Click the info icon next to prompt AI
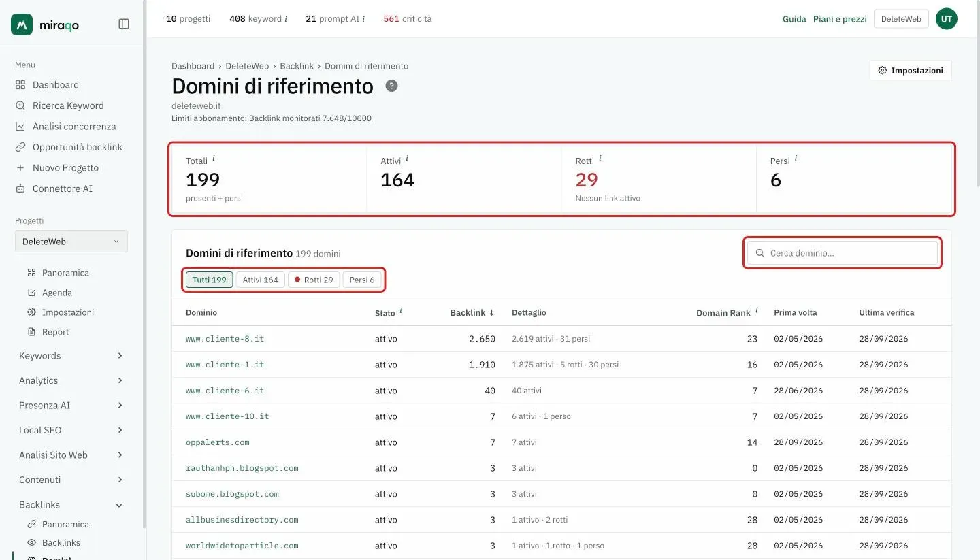Viewport: 980px width, 560px height. coord(363,19)
